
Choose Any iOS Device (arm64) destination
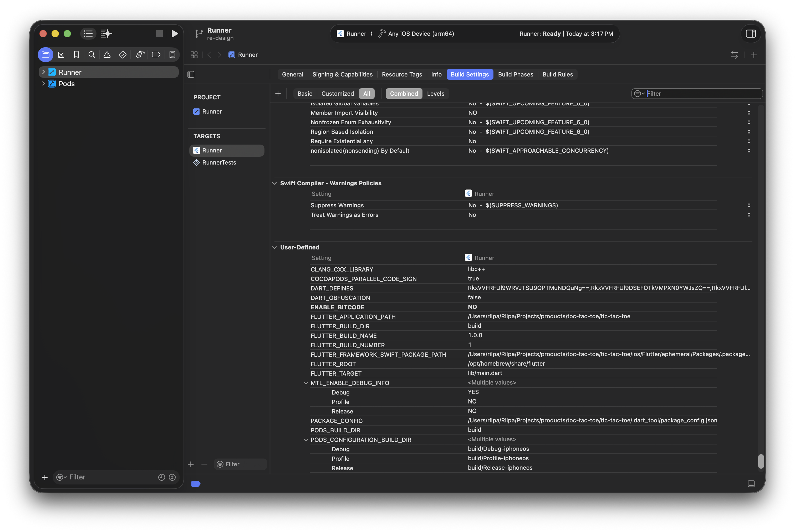click(416, 34)
